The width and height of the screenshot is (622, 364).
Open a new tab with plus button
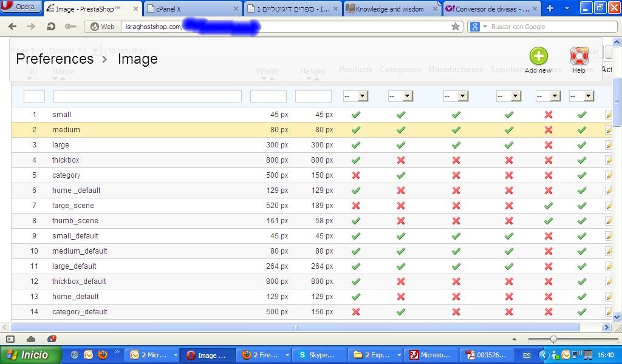[x=550, y=8]
